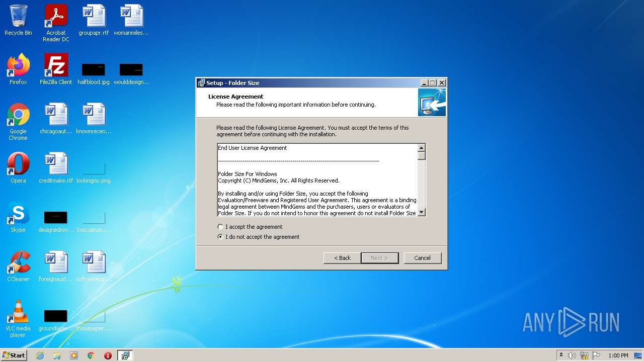Show hidden system tray icons

(561, 355)
